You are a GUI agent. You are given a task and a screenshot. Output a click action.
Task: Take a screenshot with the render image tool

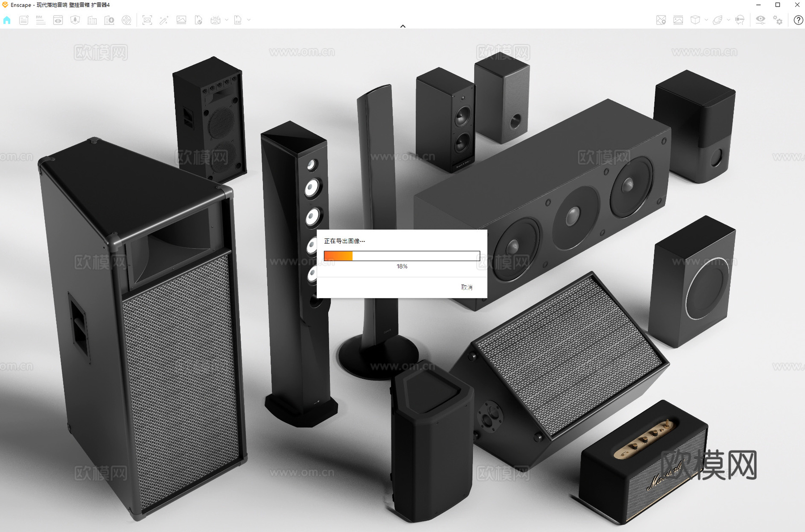tap(148, 20)
